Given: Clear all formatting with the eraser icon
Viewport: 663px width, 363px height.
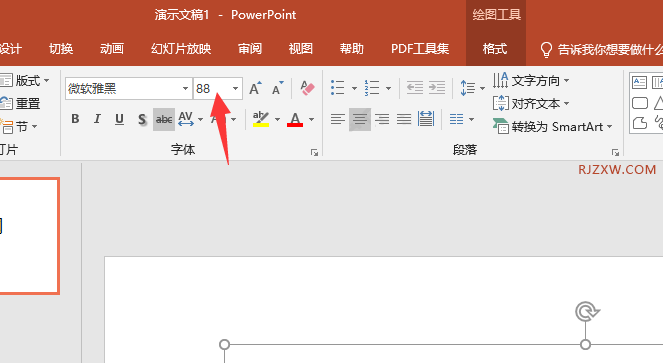Looking at the screenshot, I should 307,88.
